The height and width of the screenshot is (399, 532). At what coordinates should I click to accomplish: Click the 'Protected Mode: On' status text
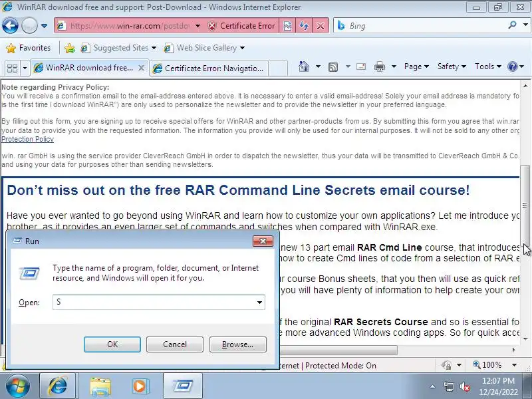coord(340,365)
